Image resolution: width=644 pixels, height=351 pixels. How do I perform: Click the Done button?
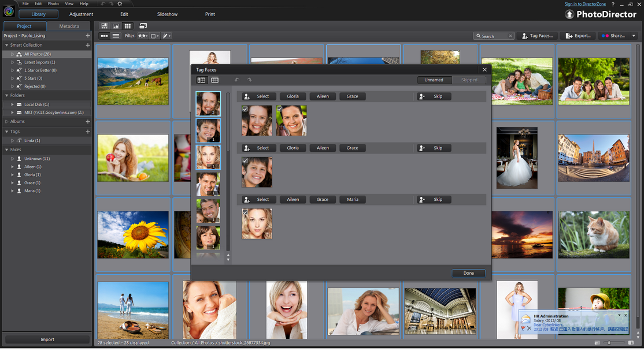(469, 273)
